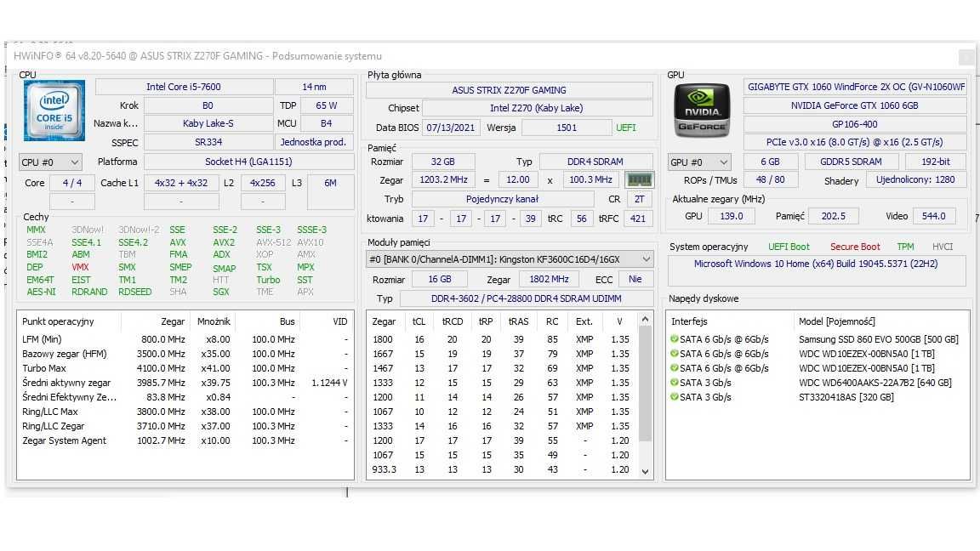Click the Ring/LLC Max row
Image resolution: width=980 pixels, height=551 pixels.
pos(185,412)
